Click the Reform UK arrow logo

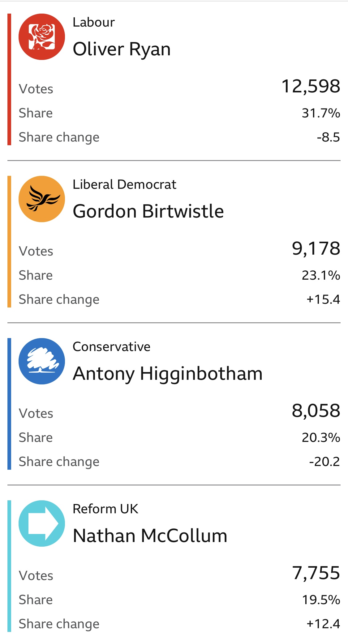pyautogui.click(x=42, y=523)
